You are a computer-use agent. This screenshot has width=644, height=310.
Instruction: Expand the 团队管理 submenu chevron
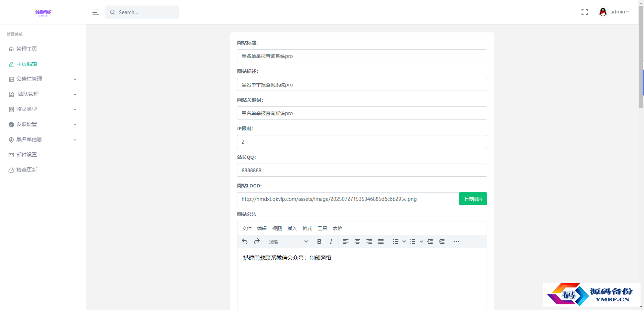75,94
